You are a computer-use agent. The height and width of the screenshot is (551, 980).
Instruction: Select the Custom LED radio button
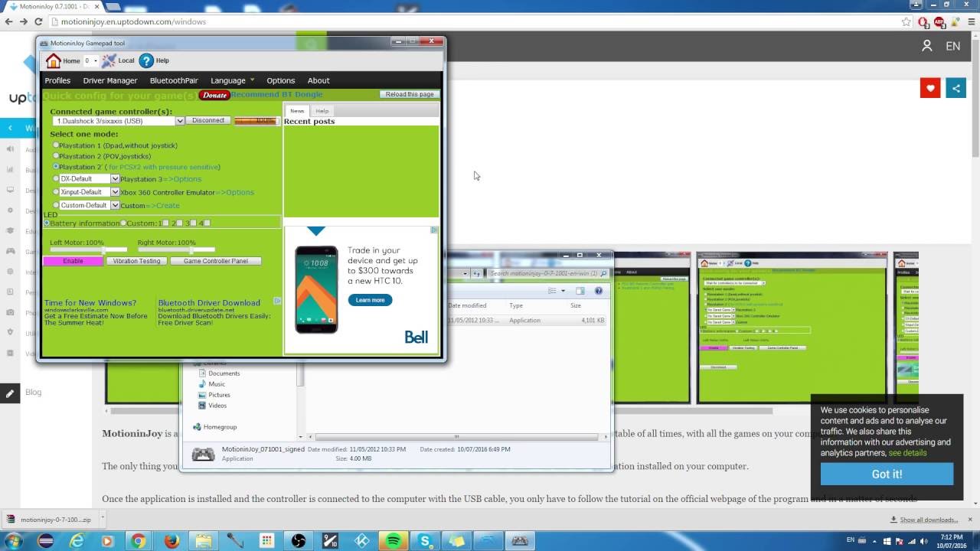(x=124, y=223)
